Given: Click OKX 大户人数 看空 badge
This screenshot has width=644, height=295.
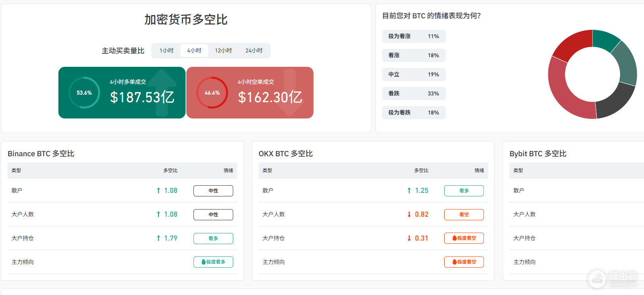Looking at the screenshot, I should coord(464,215).
